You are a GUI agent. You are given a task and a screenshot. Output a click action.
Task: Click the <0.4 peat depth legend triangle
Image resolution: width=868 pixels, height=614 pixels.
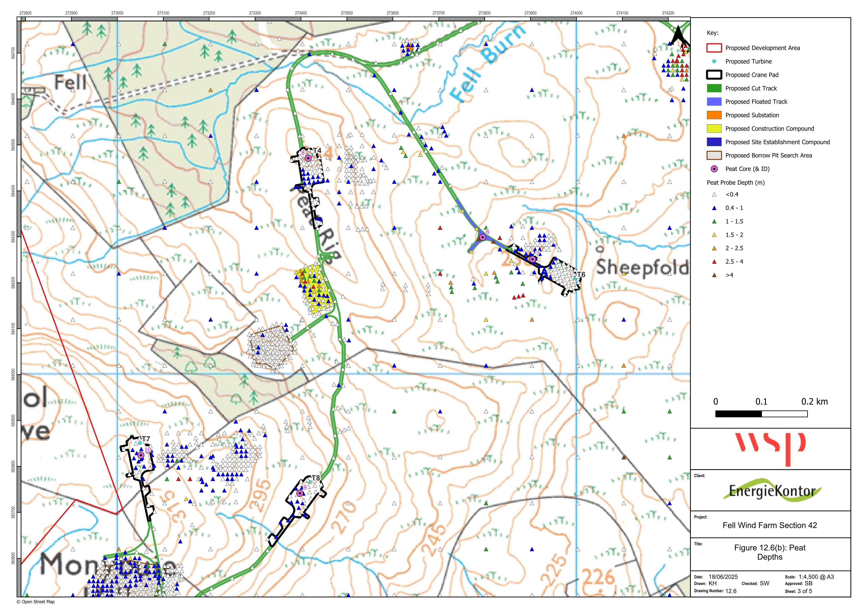pyautogui.click(x=714, y=194)
